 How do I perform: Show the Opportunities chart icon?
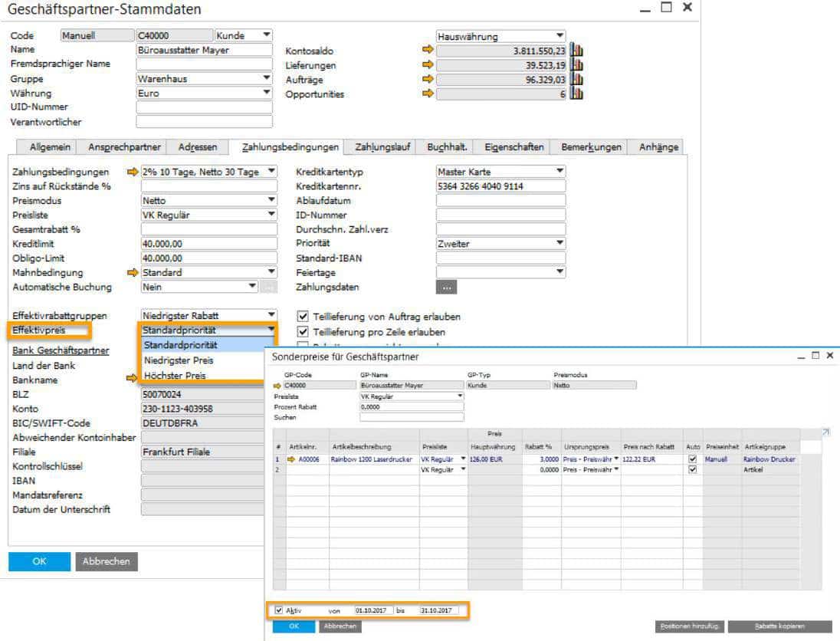576,94
